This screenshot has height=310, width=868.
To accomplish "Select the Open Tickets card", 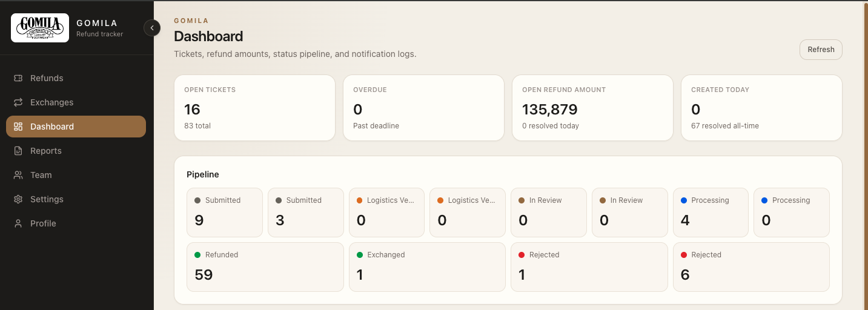I will click(x=255, y=108).
